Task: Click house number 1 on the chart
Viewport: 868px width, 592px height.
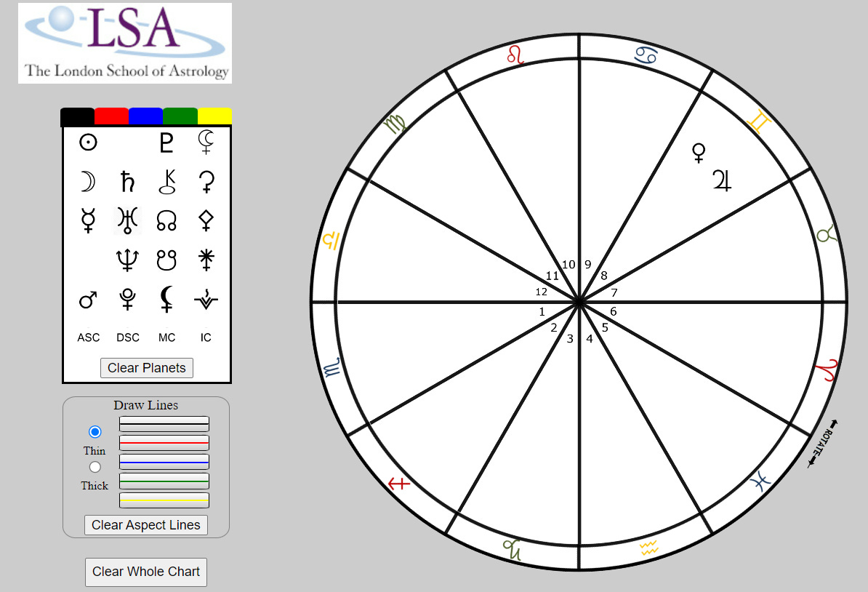Action: pos(542,312)
